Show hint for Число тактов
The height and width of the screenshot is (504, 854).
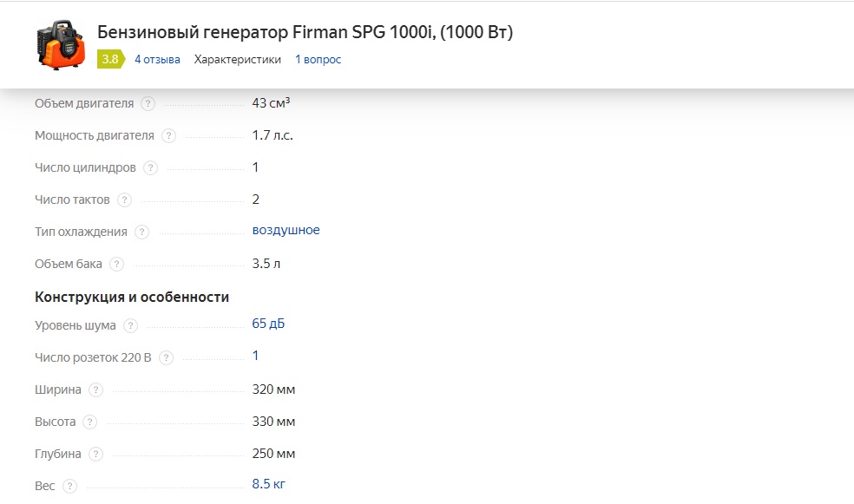[124, 200]
